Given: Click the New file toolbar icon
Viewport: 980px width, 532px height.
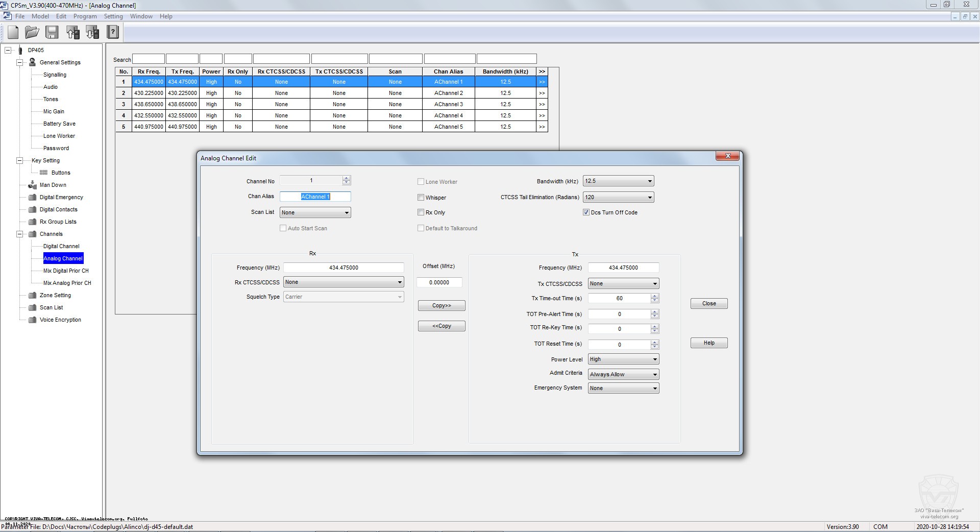Looking at the screenshot, I should point(13,33).
